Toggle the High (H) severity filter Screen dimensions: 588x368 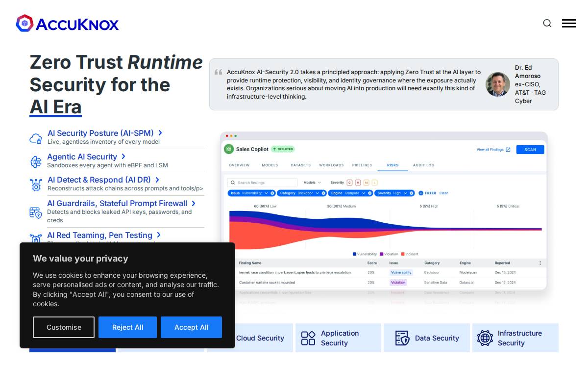pos(358,183)
